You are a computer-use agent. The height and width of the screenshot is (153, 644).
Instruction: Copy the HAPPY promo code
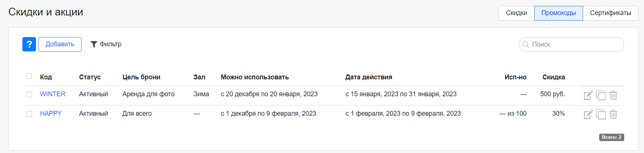point(601,114)
